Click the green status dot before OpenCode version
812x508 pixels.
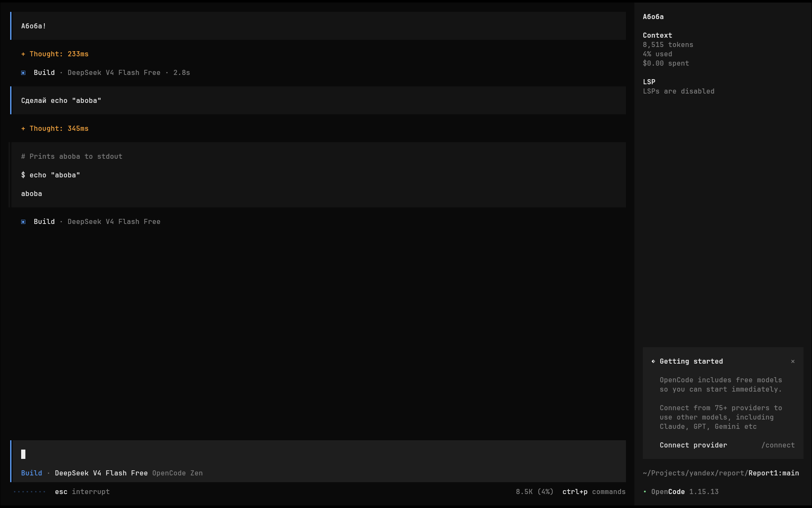click(645, 492)
